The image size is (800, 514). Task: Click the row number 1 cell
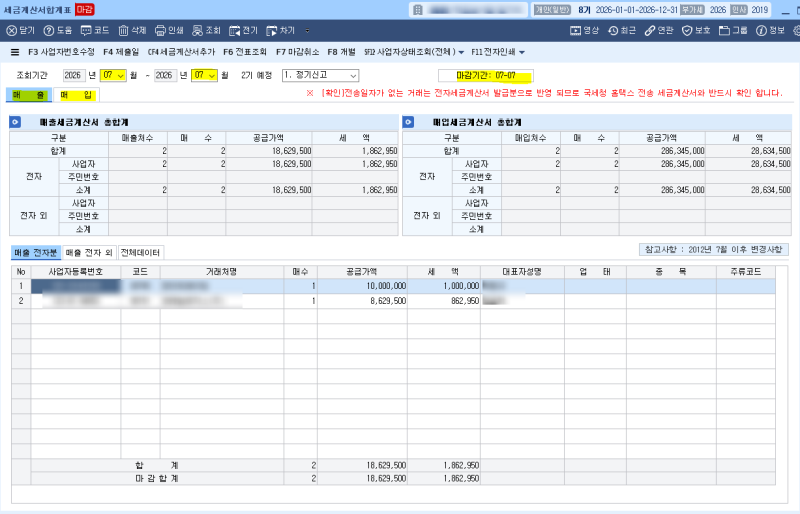pyautogui.click(x=21, y=286)
